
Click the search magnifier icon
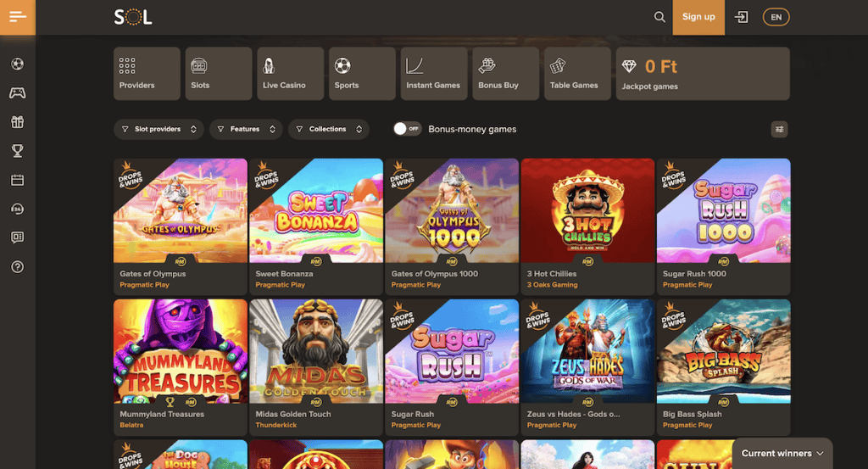tap(659, 17)
